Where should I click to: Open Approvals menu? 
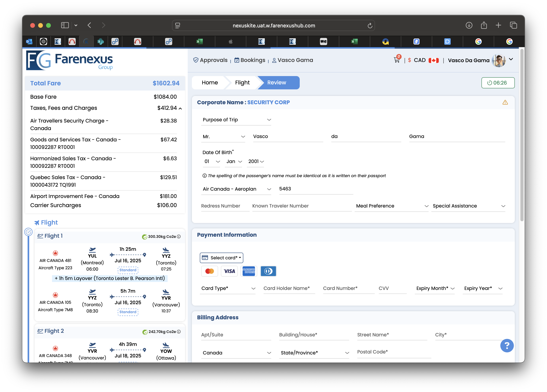point(210,60)
